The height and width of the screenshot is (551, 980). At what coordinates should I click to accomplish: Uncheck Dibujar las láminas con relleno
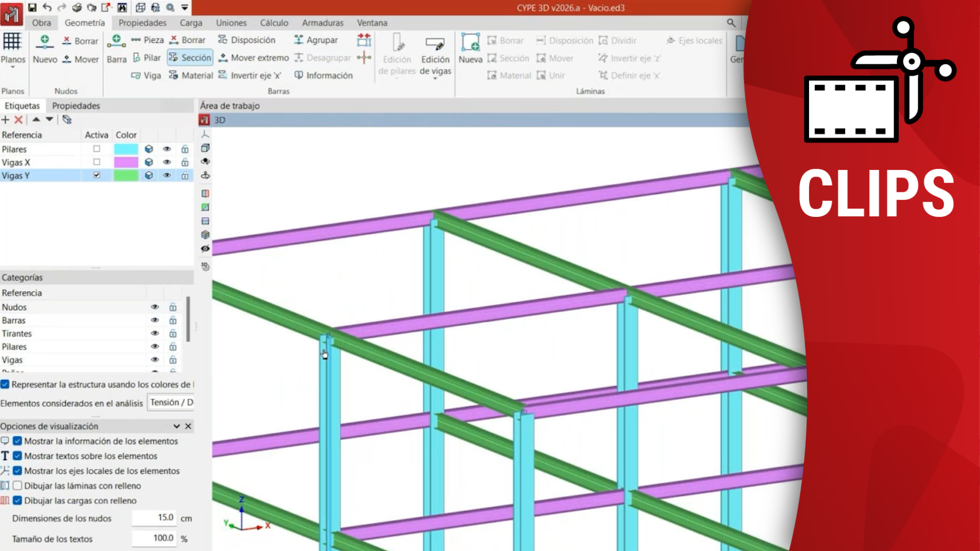(17, 486)
